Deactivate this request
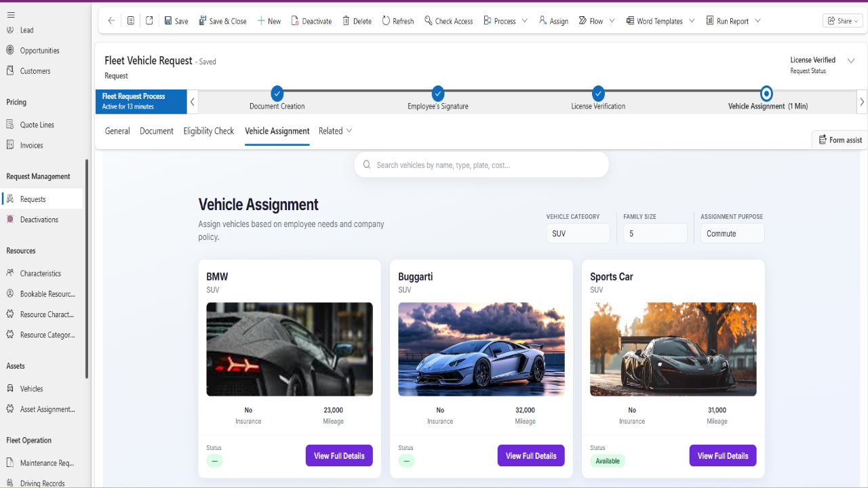The image size is (868, 488). [311, 21]
